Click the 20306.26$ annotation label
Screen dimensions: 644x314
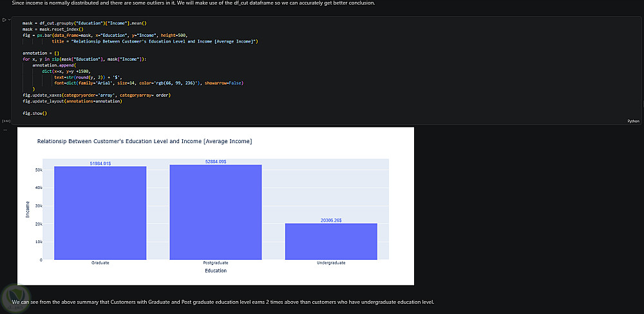(331, 221)
